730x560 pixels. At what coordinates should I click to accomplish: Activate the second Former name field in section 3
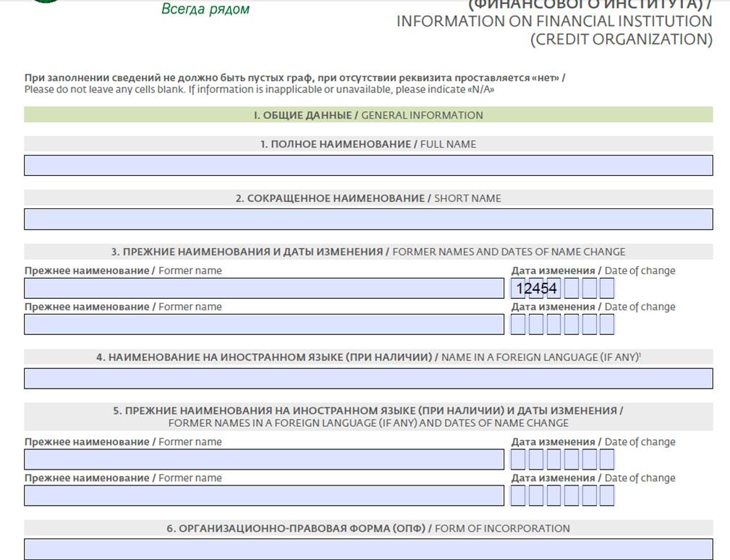[x=264, y=324]
